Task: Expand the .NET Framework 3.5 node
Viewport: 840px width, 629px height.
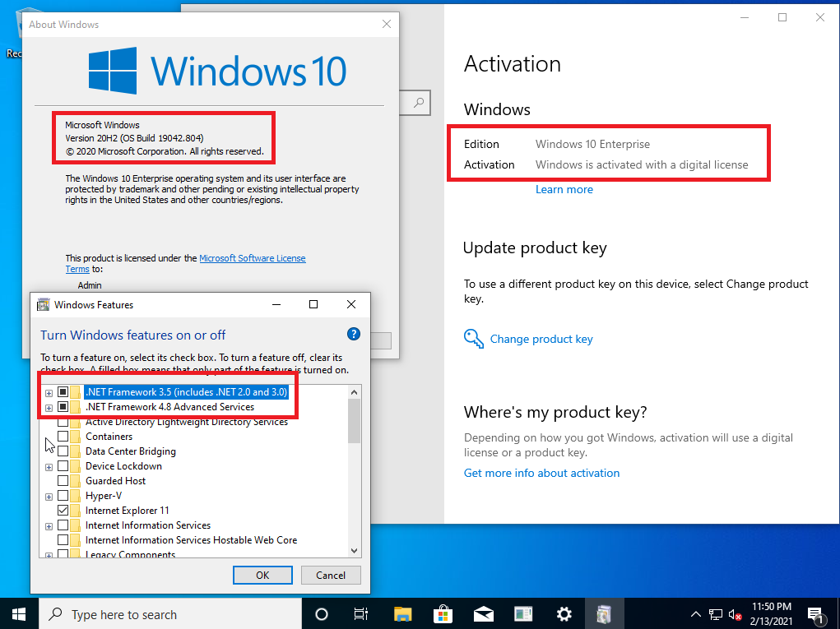Action: click(x=49, y=393)
